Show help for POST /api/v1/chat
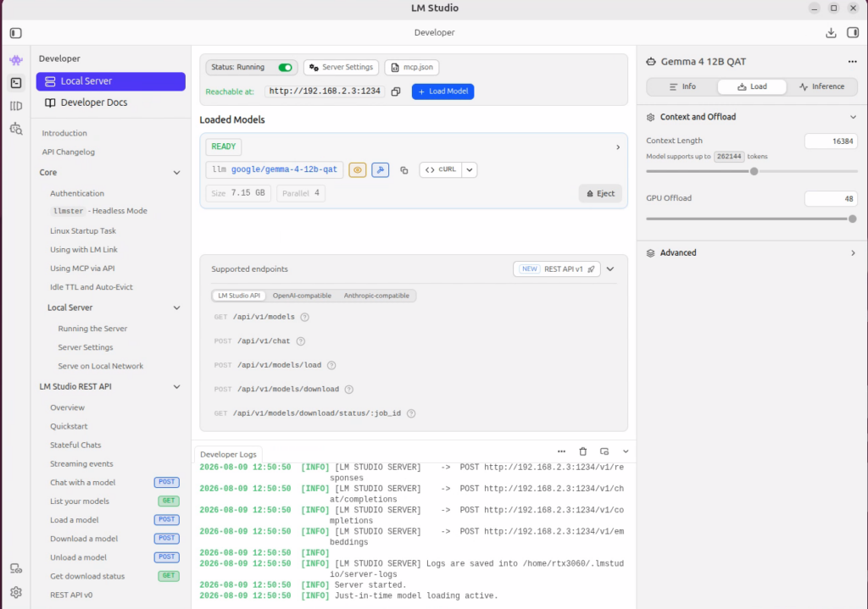Image resolution: width=868 pixels, height=609 pixels. click(301, 341)
